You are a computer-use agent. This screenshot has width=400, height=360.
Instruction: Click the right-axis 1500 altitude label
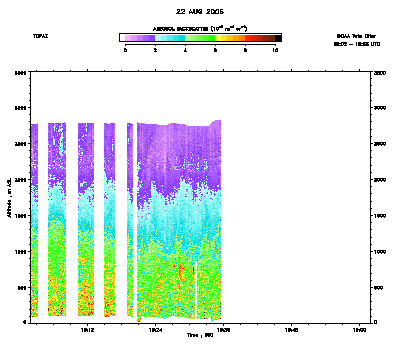pos(380,216)
